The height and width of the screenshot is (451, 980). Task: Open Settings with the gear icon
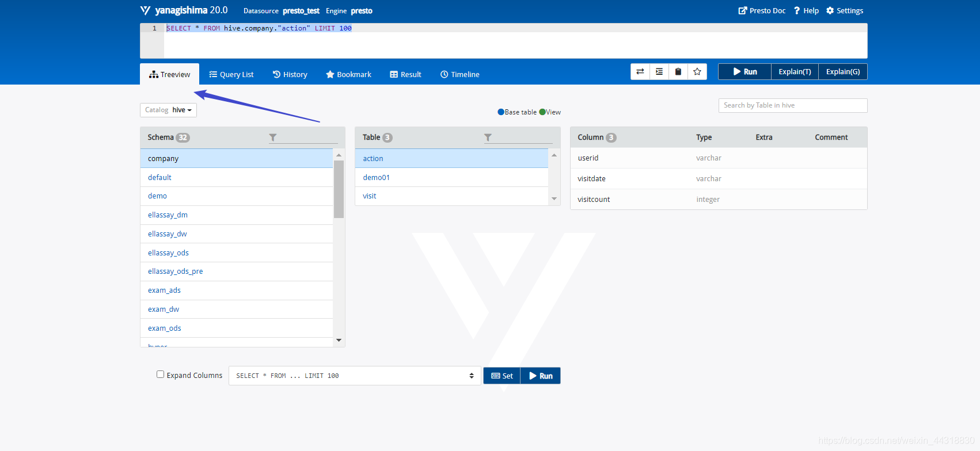pyautogui.click(x=845, y=10)
